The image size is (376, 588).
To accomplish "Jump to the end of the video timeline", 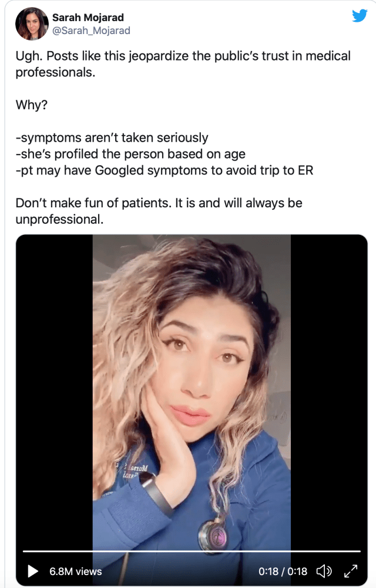I will click(x=360, y=551).
